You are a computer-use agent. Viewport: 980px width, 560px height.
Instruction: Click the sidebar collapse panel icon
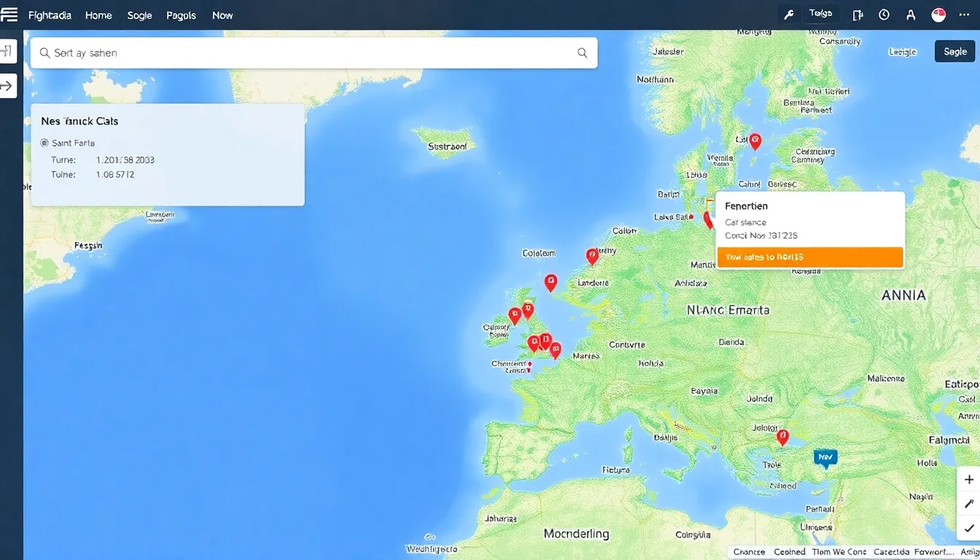7,51
